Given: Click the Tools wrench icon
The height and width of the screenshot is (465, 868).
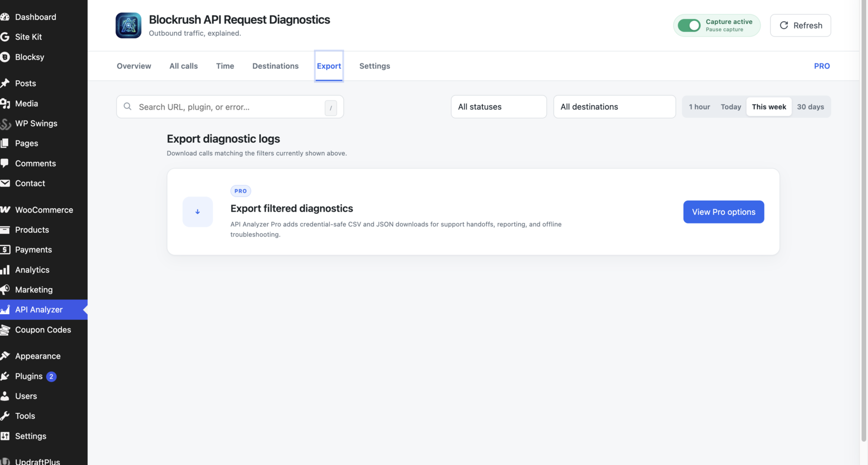Looking at the screenshot, I should point(5,416).
